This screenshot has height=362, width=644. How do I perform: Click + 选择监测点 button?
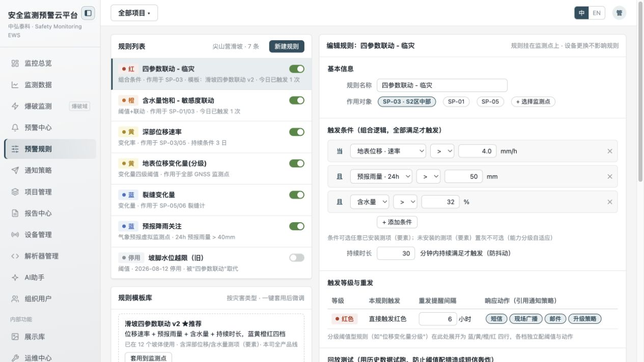pyautogui.click(x=533, y=102)
